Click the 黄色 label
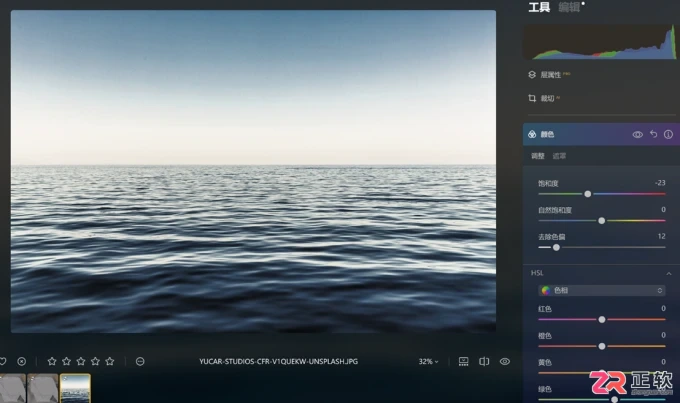 (545, 363)
